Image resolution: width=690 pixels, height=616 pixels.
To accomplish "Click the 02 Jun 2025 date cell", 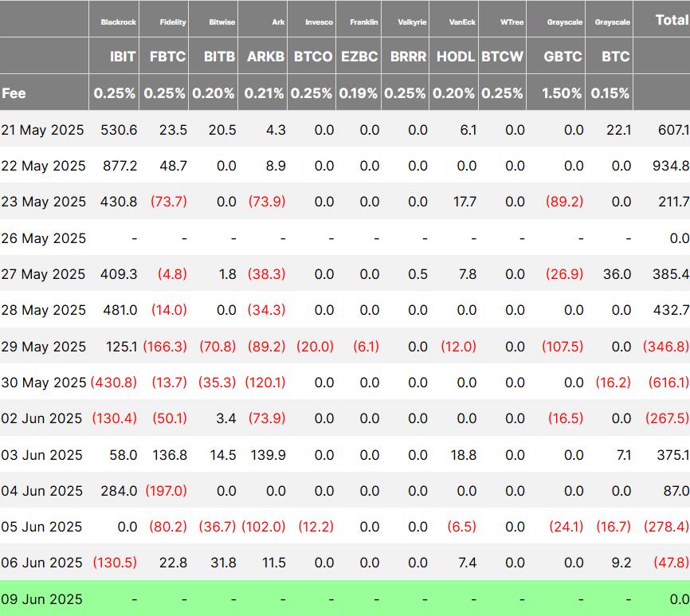I will pyautogui.click(x=41, y=418).
